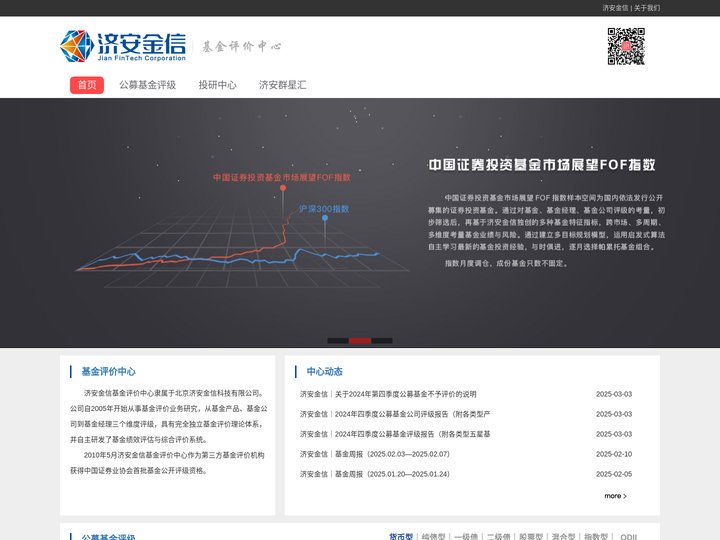Click the date 2025-02-05

614,474
